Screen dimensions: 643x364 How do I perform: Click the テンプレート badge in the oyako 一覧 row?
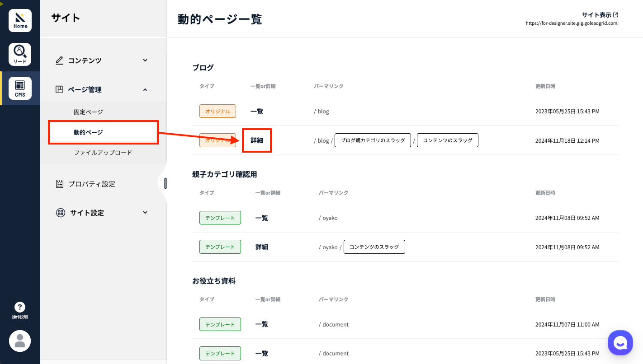[220, 218]
